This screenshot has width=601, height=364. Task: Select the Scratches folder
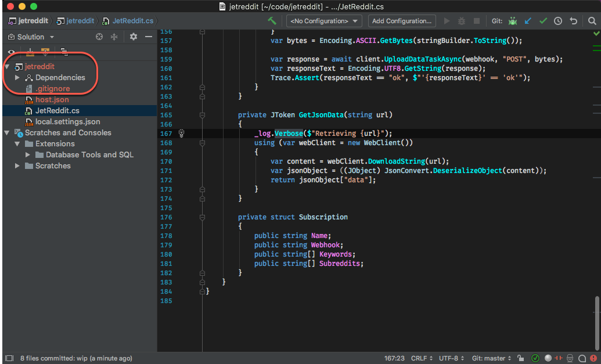(53, 166)
